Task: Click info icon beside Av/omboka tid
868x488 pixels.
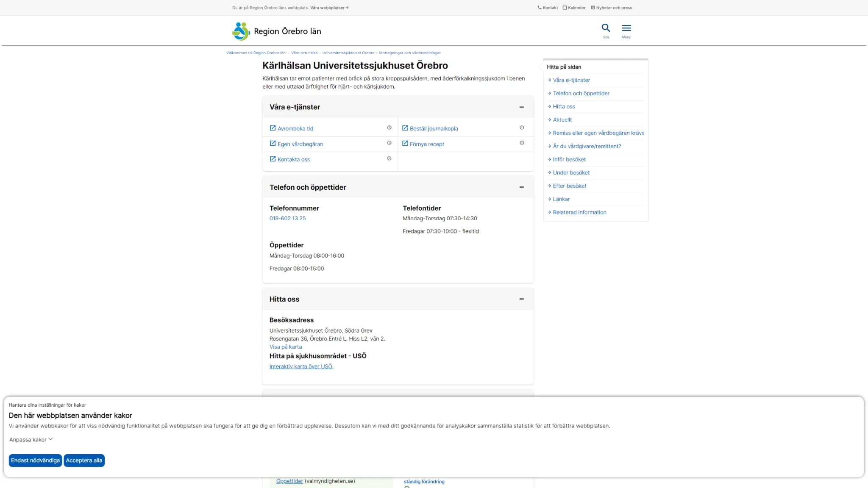Action: tap(389, 128)
